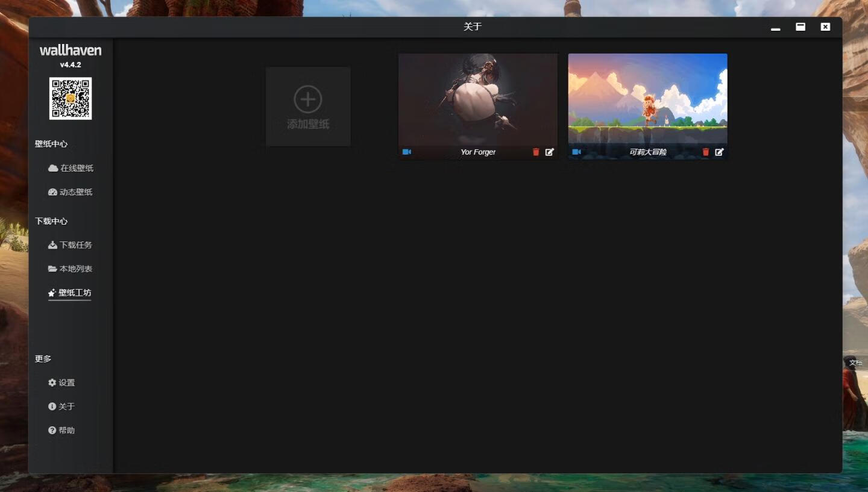Select 壁纸工坊 wallpaper workshop

tap(70, 293)
